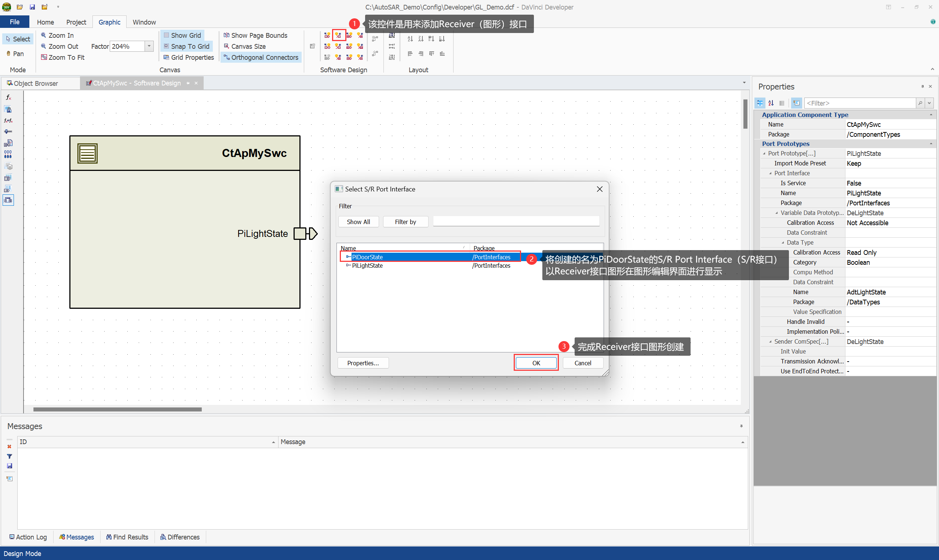Screen dimensions: 939x560
Task: Click OK in Select S/R Port Interface
Action: (x=536, y=363)
